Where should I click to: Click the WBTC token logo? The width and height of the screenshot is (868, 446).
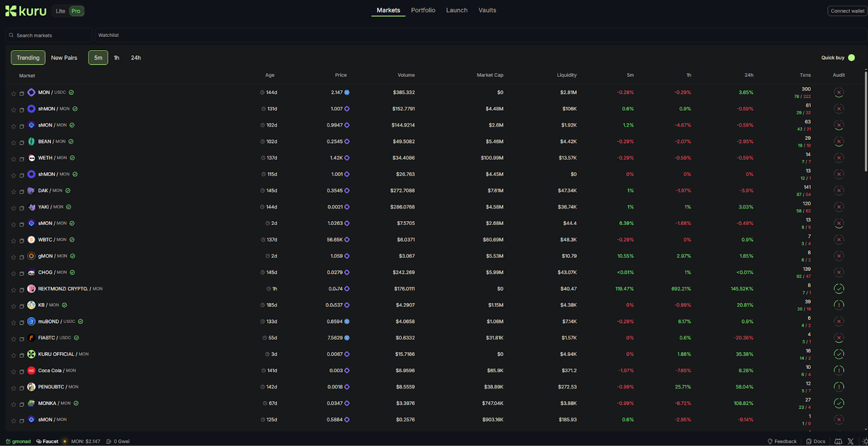31,240
